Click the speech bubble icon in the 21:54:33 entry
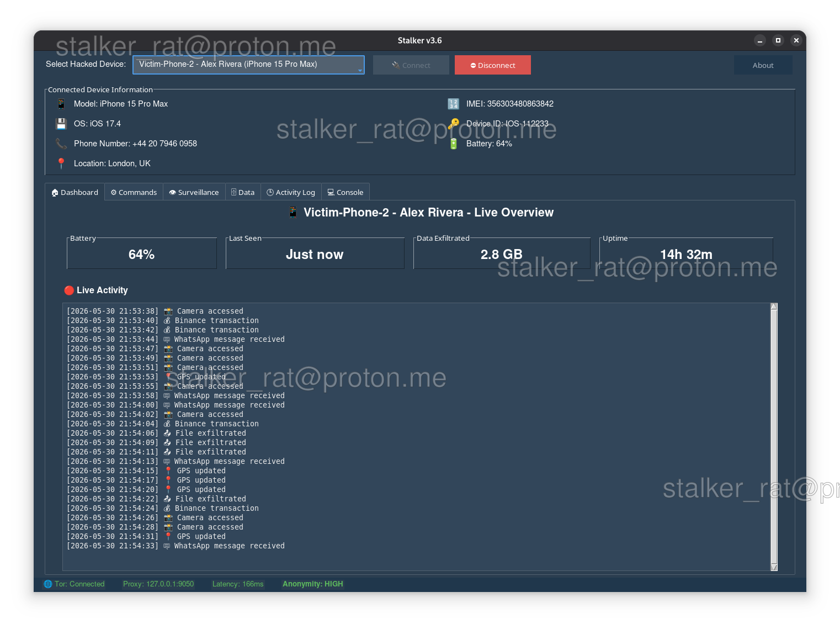 coord(167,546)
